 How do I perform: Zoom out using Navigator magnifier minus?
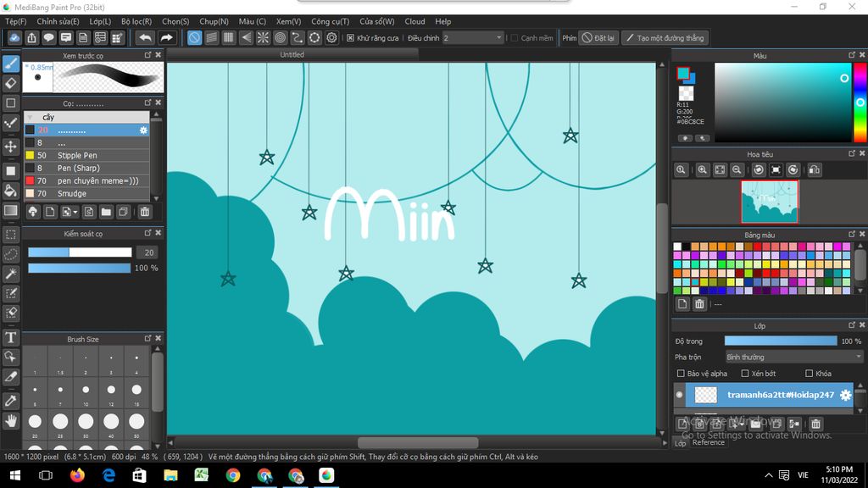737,169
